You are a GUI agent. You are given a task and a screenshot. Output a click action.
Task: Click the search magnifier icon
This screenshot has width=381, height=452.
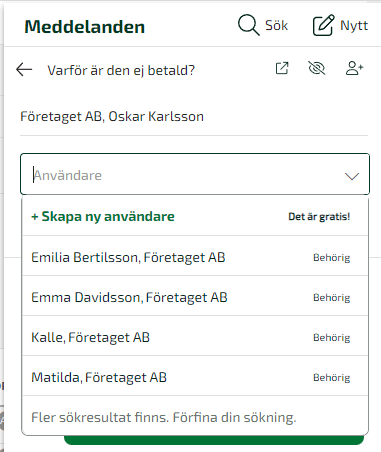pos(248,25)
